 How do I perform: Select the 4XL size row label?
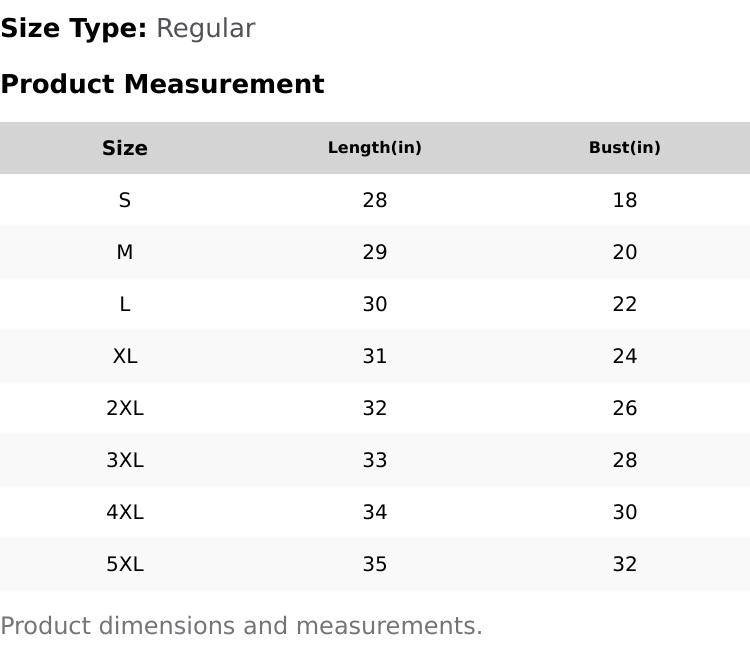tap(125, 512)
